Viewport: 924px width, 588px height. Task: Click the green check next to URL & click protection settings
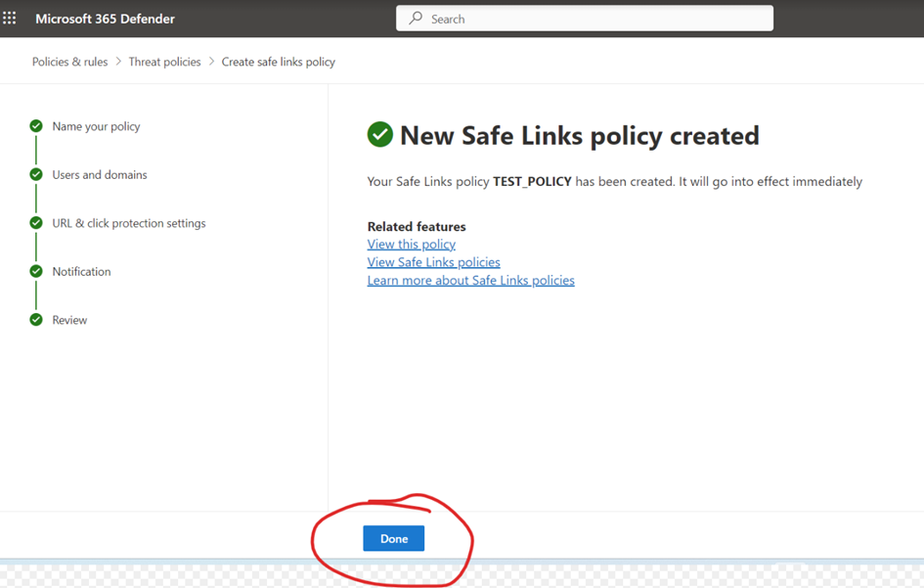coord(36,223)
